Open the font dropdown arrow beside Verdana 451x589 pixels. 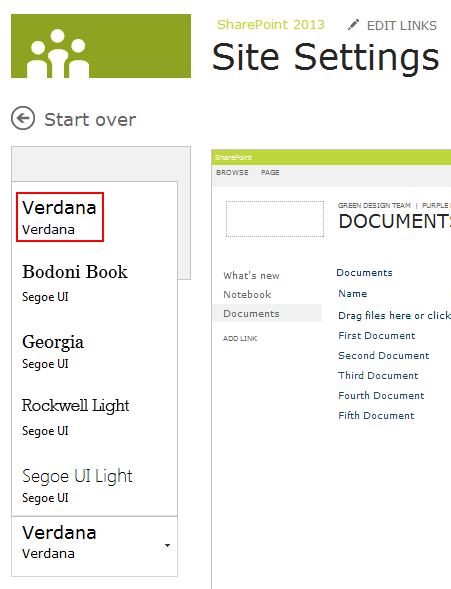click(x=167, y=545)
